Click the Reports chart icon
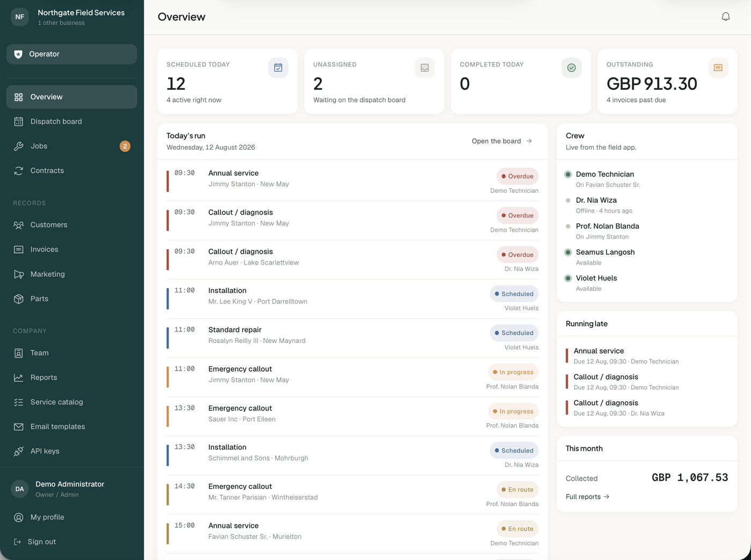Viewport: 751px width, 560px height. (19, 378)
